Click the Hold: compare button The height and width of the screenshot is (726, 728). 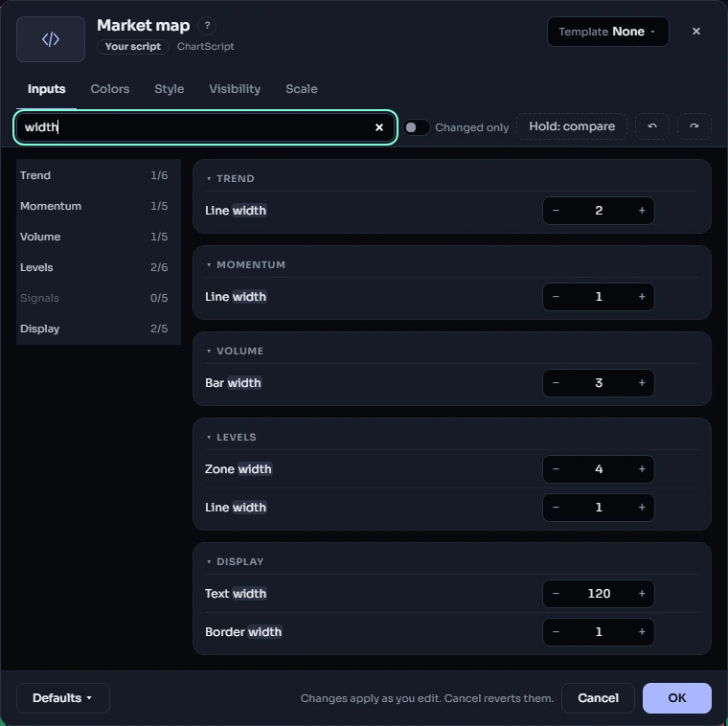[572, 126]
